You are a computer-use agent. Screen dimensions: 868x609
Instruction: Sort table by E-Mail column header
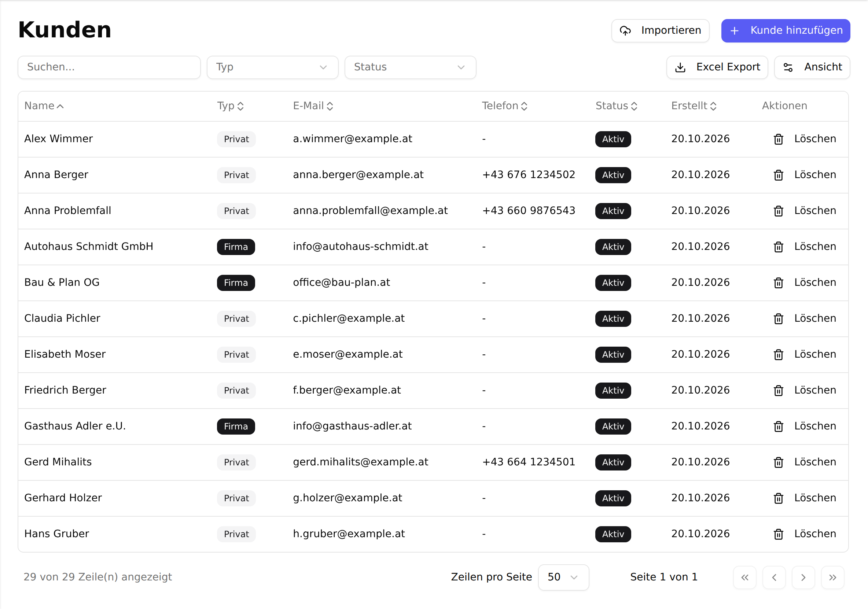point(313,106)
